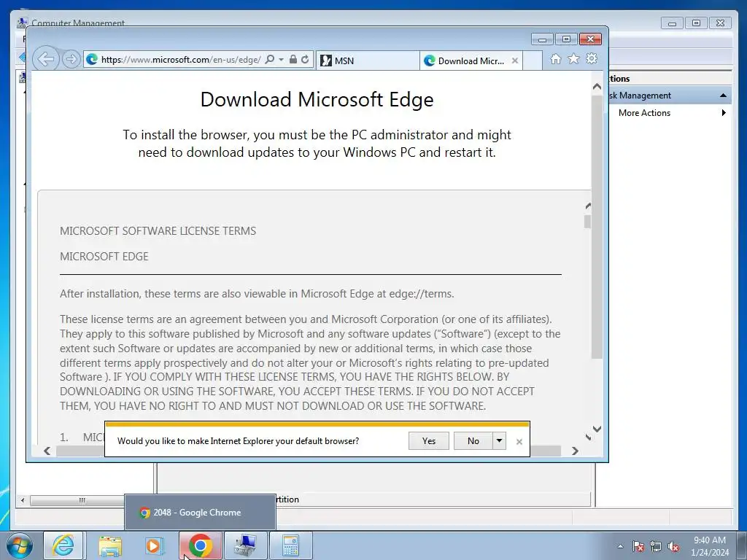Open Favorites with the star icon
This screenshot has width=747, height=560.
click(573, 59)
